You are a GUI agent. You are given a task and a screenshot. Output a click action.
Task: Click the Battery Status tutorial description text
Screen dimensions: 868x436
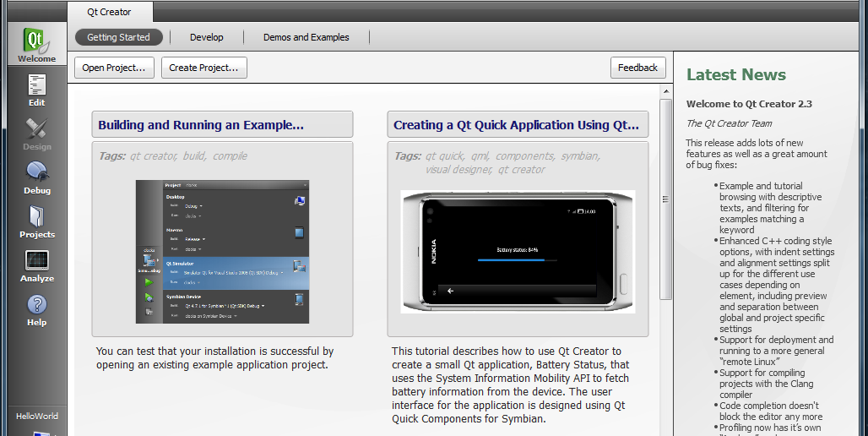click(510, 385)
